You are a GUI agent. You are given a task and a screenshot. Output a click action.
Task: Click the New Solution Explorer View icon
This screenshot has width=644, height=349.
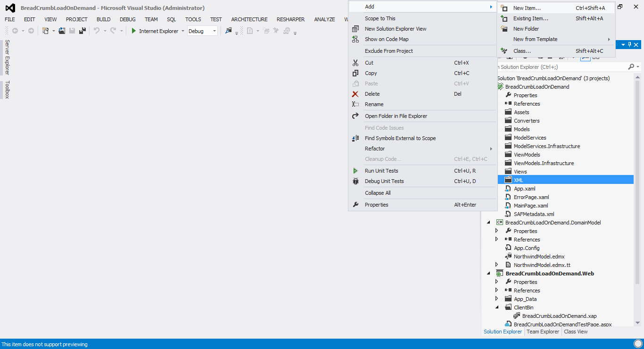[x=355, y=29]
